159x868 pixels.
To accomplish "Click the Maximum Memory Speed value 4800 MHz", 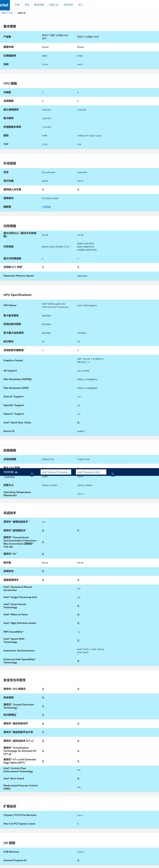I will click(82, 276).
